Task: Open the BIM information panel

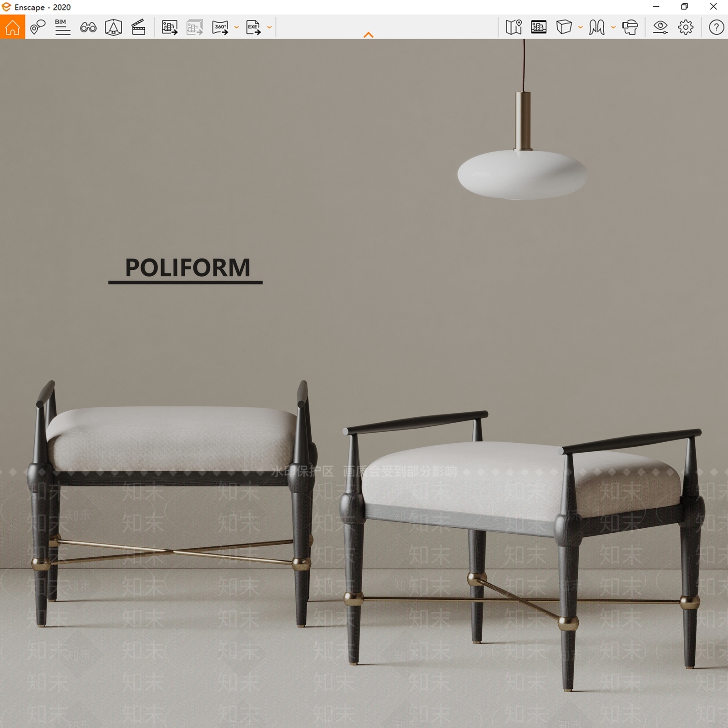Action: pos(62,27)
